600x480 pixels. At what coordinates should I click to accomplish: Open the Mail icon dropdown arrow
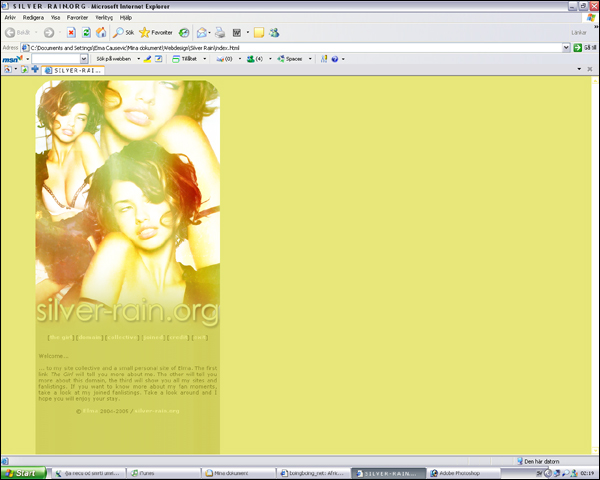209,33
